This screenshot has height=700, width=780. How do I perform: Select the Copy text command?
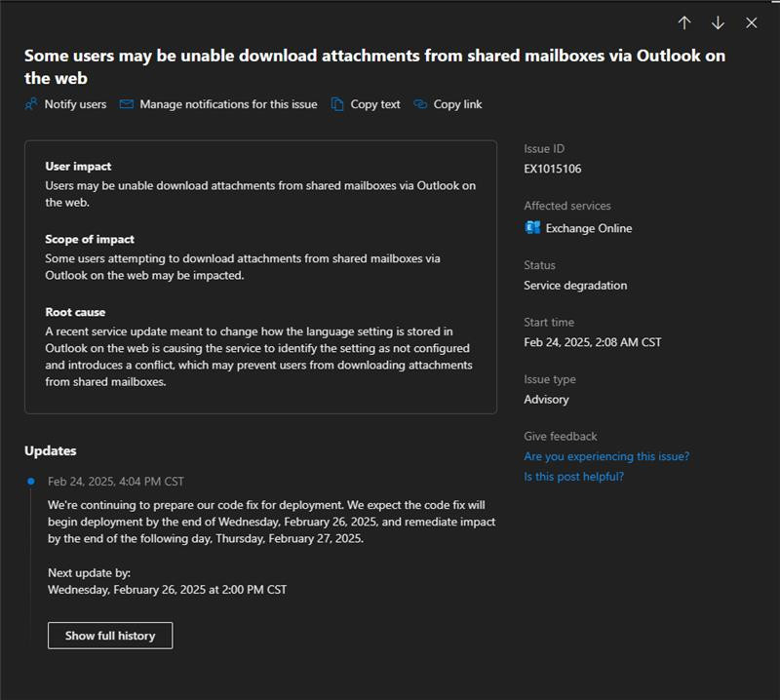pos(375,104)
